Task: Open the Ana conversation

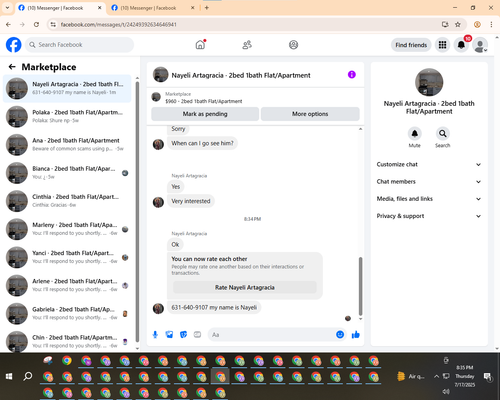Action: click(67, 145)
